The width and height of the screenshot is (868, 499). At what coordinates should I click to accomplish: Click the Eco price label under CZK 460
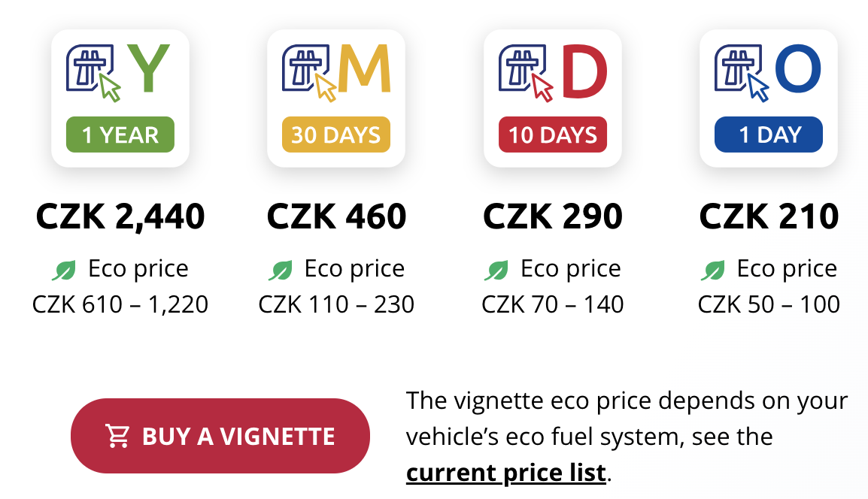point(354,269)
